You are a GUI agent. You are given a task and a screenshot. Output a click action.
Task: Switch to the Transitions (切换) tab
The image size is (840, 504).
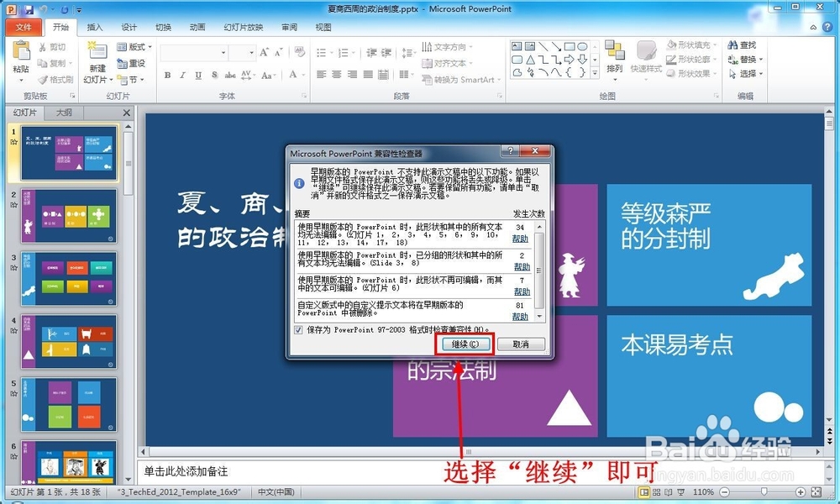[x=164, y=28]
